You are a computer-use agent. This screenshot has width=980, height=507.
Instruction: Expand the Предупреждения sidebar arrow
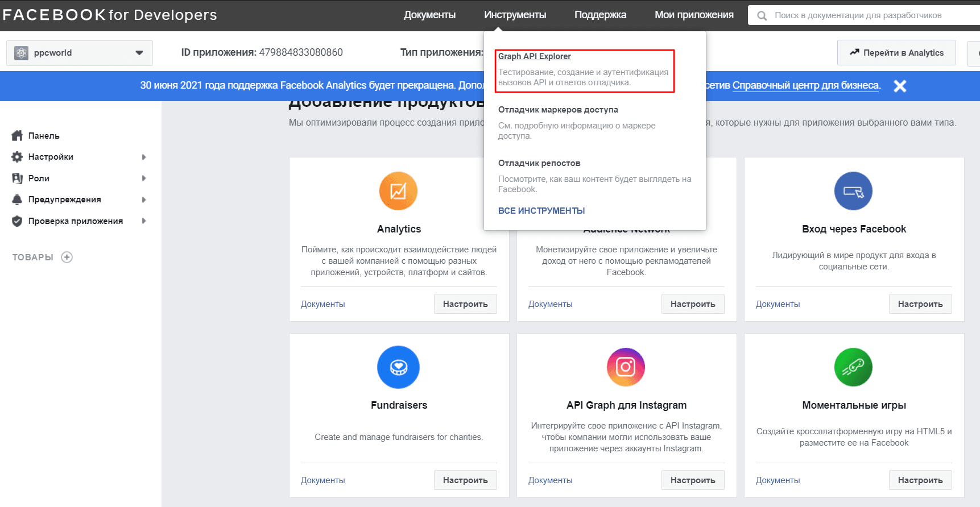click(144, 200)
